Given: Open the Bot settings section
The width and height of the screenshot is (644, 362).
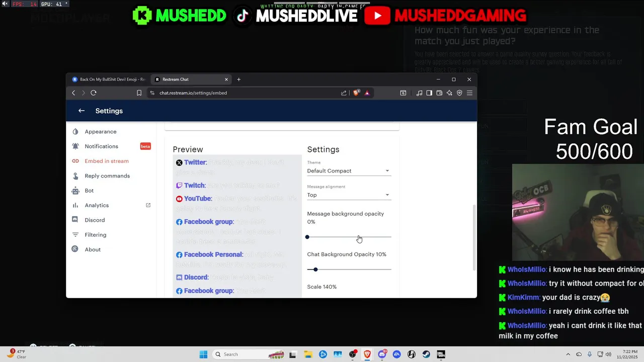Looking at the screenshot, I should point(89,191).
